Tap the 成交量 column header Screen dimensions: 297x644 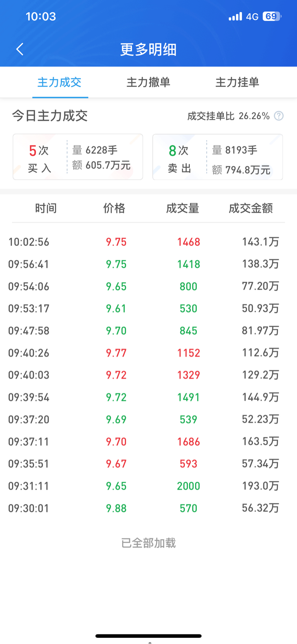point(183,208)
